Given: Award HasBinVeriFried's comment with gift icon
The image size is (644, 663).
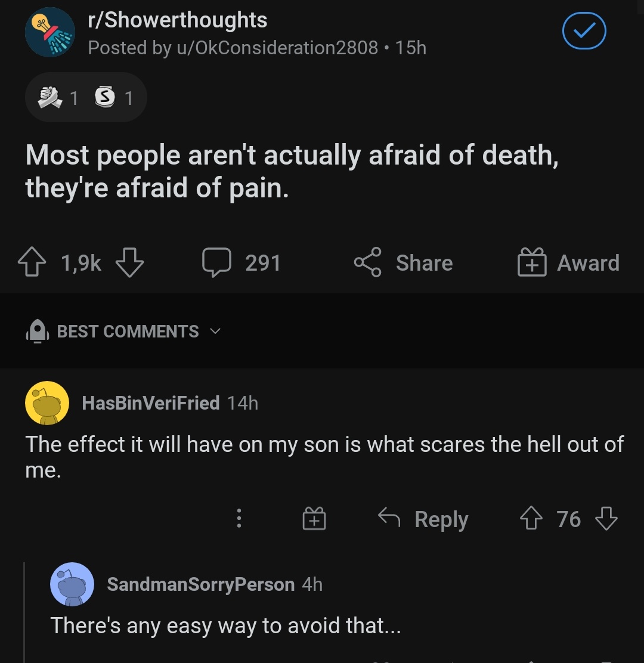Looking at the screenshot, I should click(x=314, y=519).
